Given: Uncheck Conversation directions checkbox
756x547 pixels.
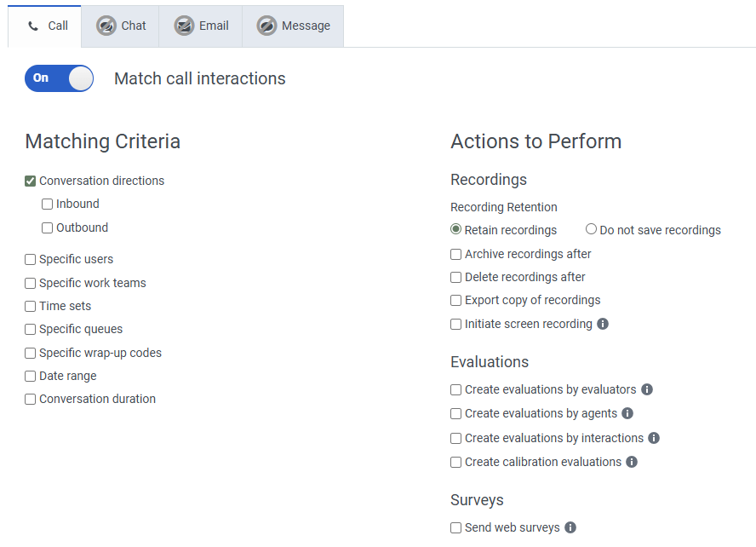Looking at the screenshot, I should click(x=31, y=181).
